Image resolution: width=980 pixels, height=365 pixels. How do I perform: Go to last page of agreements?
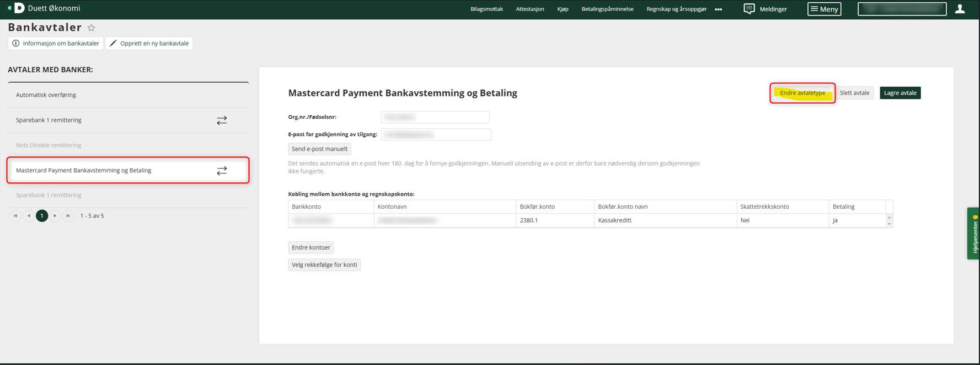(68, 216)
